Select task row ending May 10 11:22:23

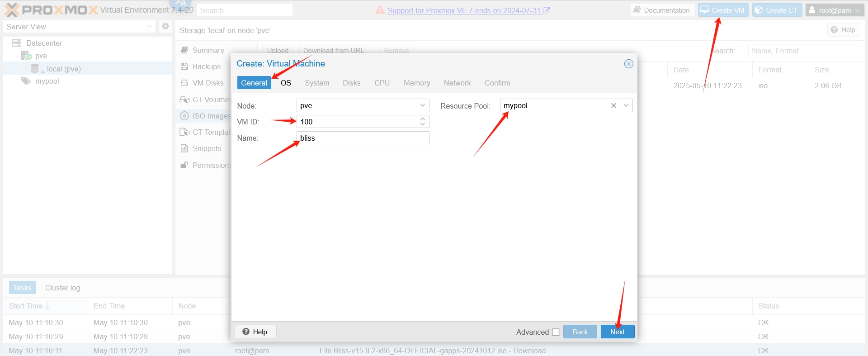pyautogui.click(x=434, y=350)
